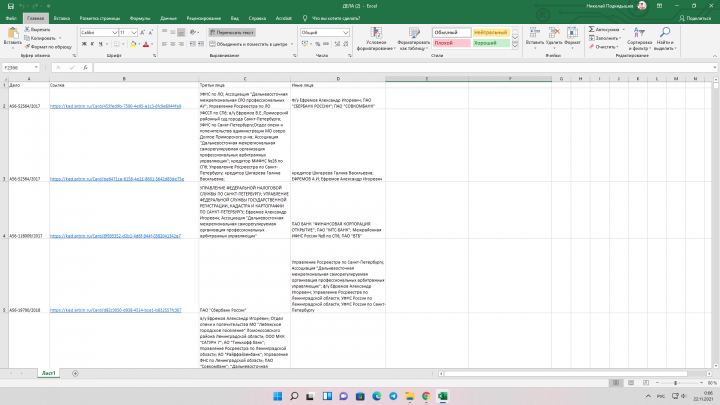Image resolution: width=720 pixels, height=405 pixels.
Task: Click the formula bar input field
Action: [404, 68]
